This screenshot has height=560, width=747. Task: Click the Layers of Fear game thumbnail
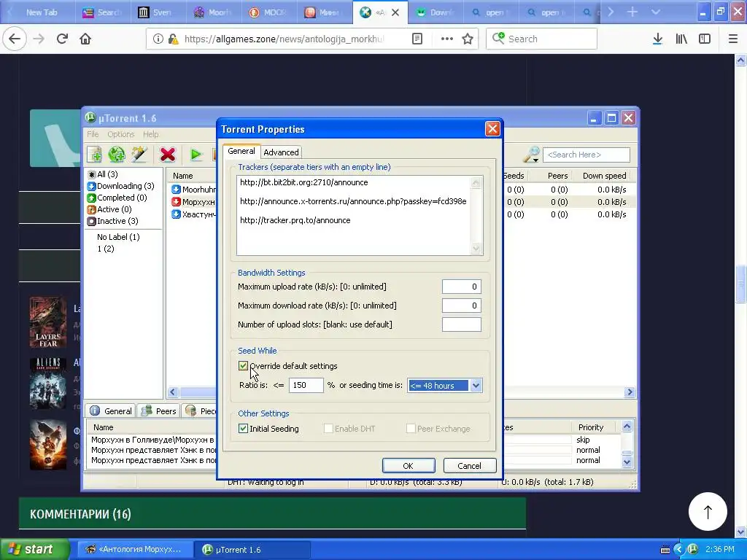47,322
